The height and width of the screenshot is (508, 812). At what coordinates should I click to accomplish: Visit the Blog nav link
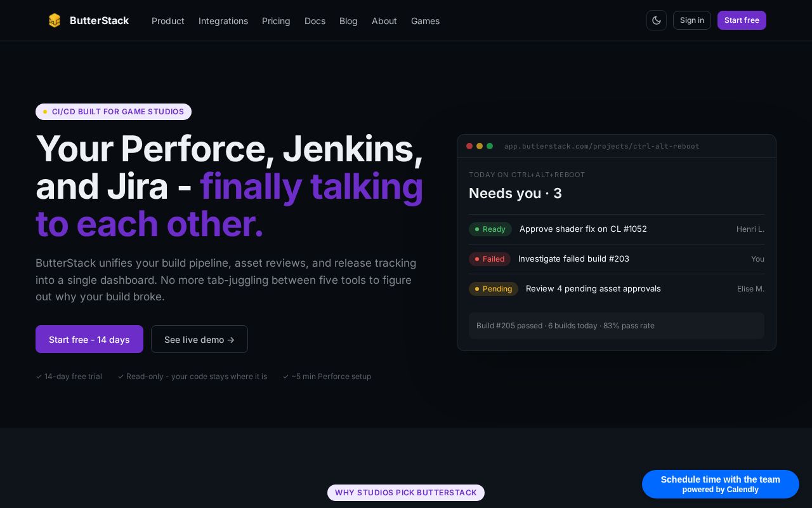coord(348,21)
